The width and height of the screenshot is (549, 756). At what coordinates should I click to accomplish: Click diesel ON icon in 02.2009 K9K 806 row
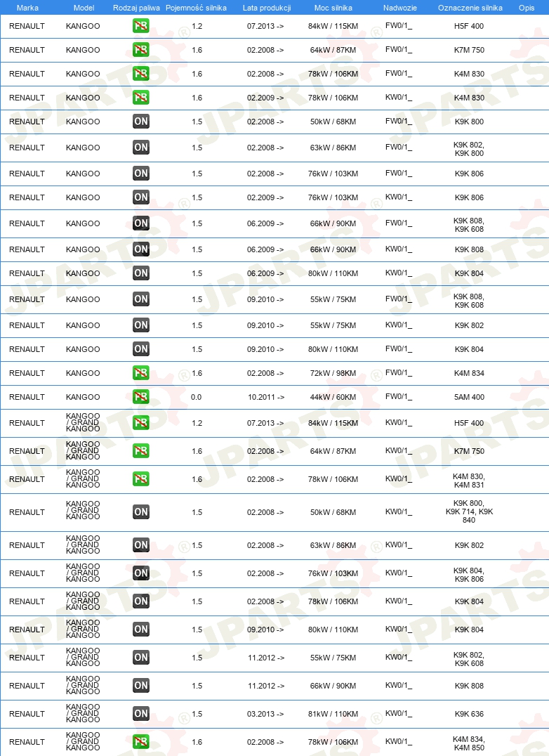coord(141,197)
